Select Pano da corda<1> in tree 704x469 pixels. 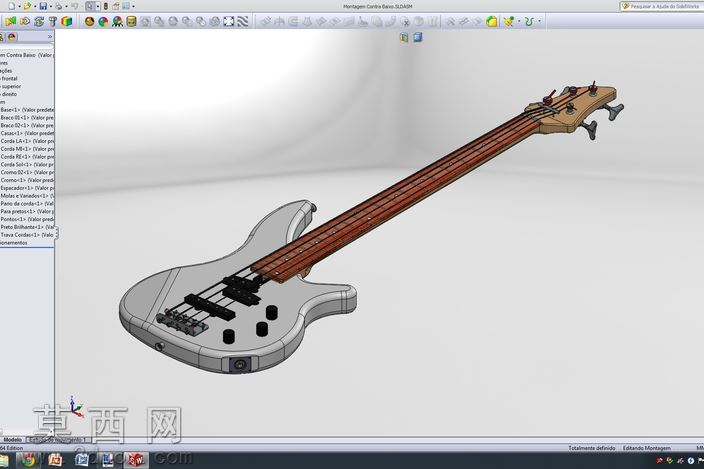click(x=27, y=203)
